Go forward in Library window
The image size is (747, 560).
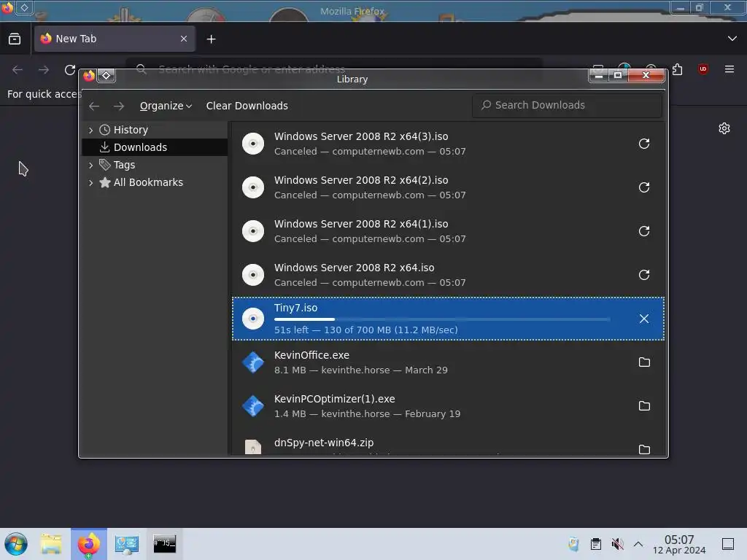coord(119,106)
